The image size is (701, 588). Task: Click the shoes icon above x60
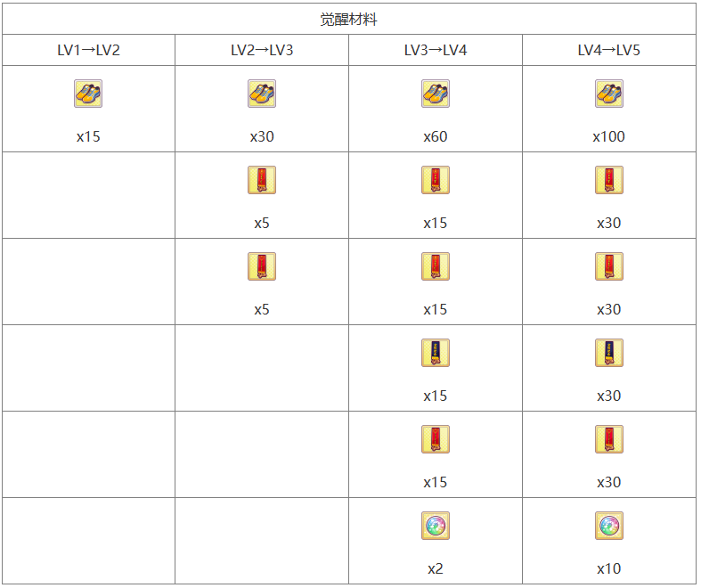436,94
